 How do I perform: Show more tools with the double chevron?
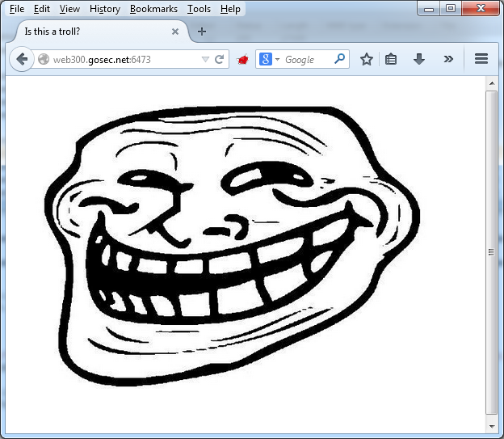[448, 59]
